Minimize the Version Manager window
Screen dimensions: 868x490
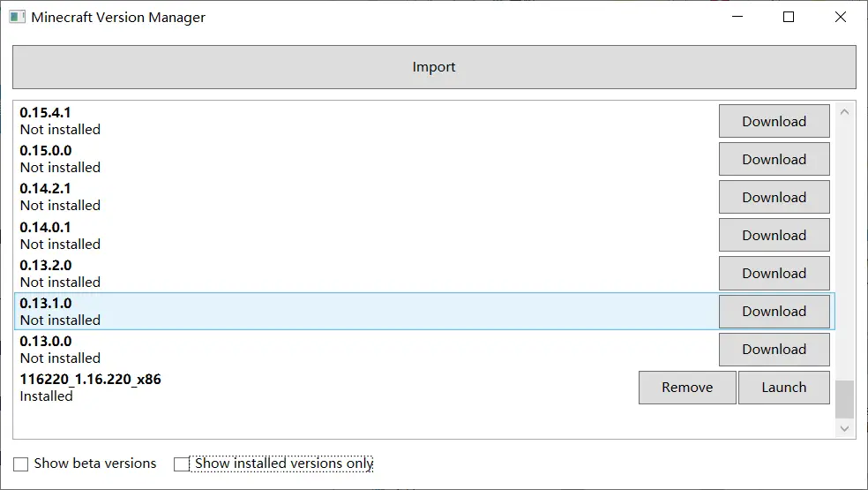coord(740,17)
